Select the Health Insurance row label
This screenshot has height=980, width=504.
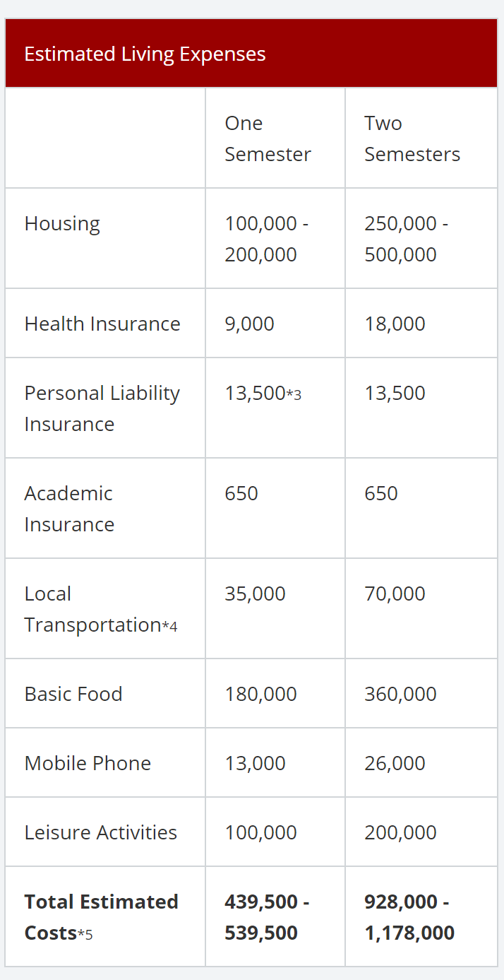102,324
